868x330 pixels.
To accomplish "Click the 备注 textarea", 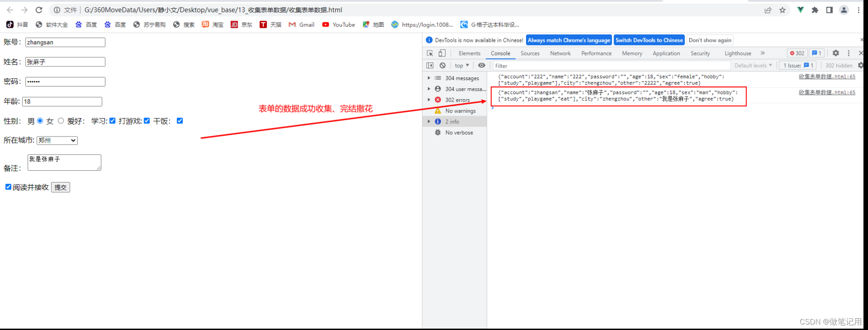I will (x=64, y=162).
